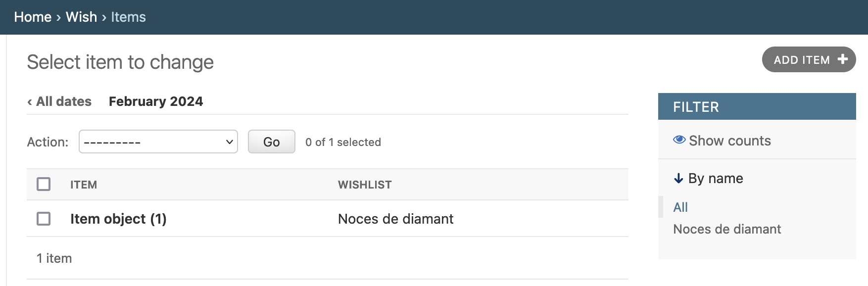This screenshot has height=286, width=868.
Task: Click the back chevron before All dates
Action: pyautogui.click(x=30, y=102)
